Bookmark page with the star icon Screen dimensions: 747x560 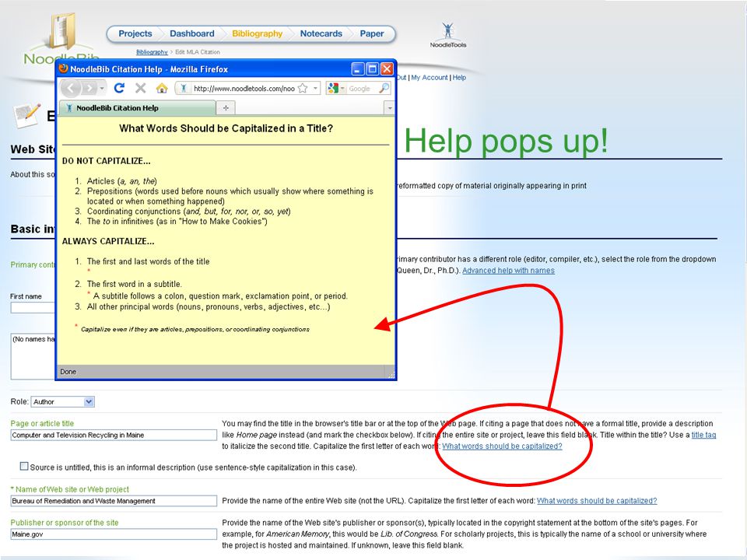302,88
